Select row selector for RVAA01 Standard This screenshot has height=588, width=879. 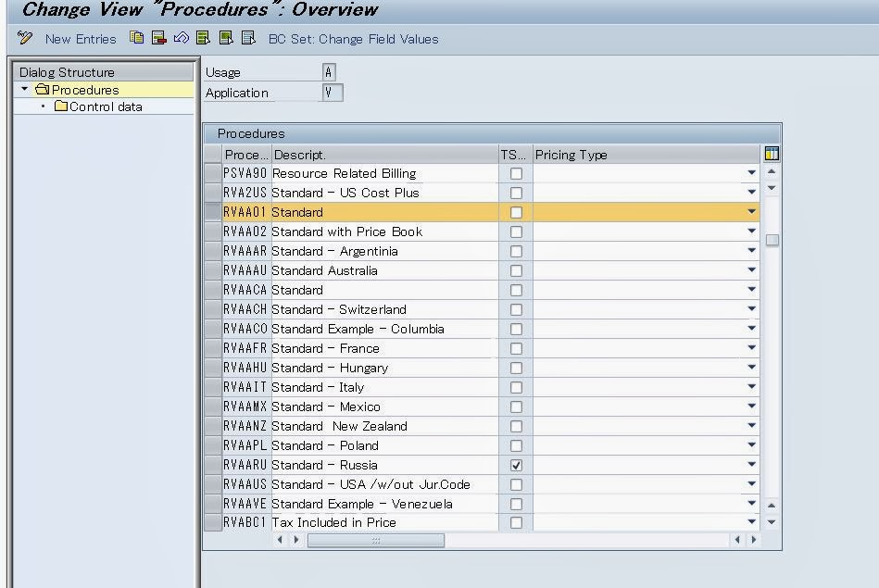tap(213, 212)
